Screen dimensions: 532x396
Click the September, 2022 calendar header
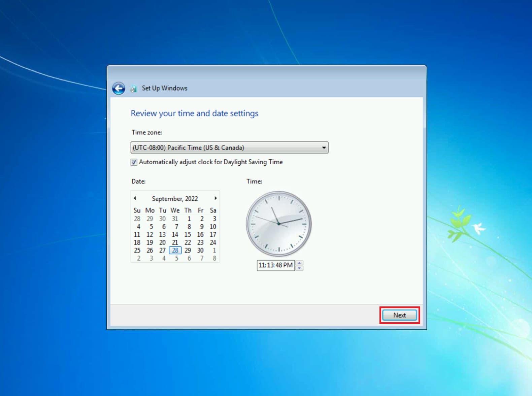tap(175, 199)
